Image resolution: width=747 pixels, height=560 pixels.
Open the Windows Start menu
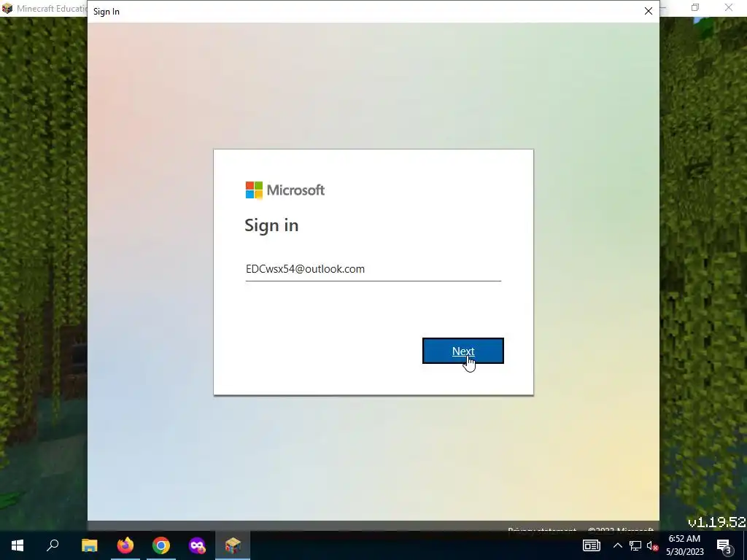pos(18,545)
